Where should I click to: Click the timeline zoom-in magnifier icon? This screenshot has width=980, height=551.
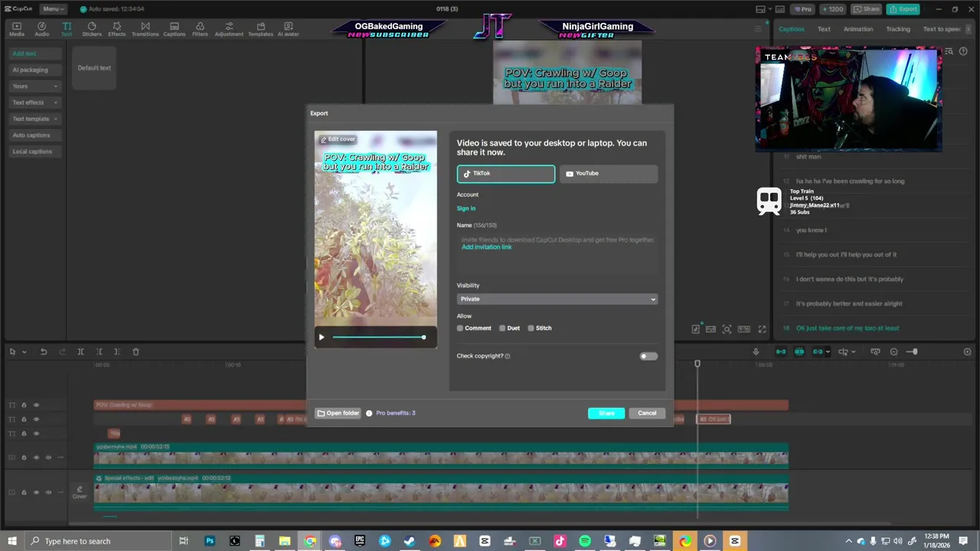(967, 352)
